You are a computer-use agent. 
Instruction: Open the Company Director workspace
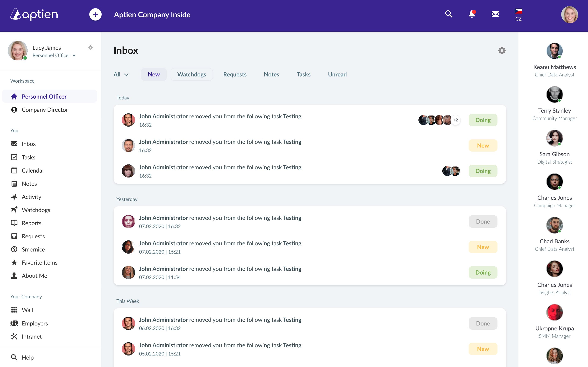click(45, 110)
